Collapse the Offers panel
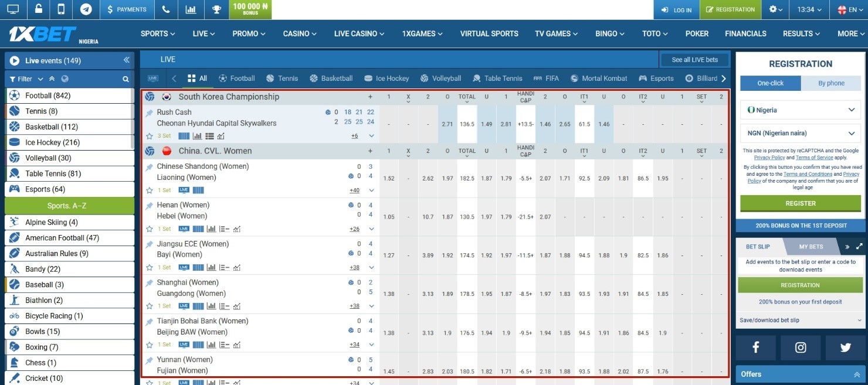This screenshot has width=868, height=385. coord(856,374)
